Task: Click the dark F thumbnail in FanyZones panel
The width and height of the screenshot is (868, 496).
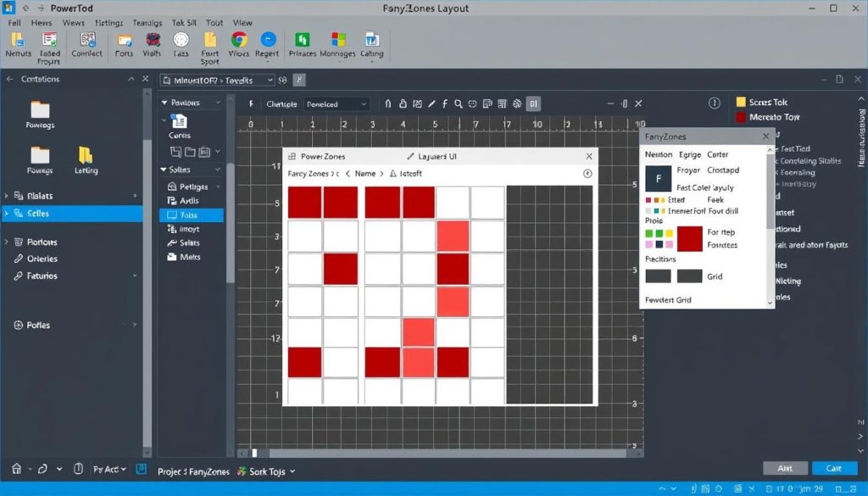Action: 658,178
